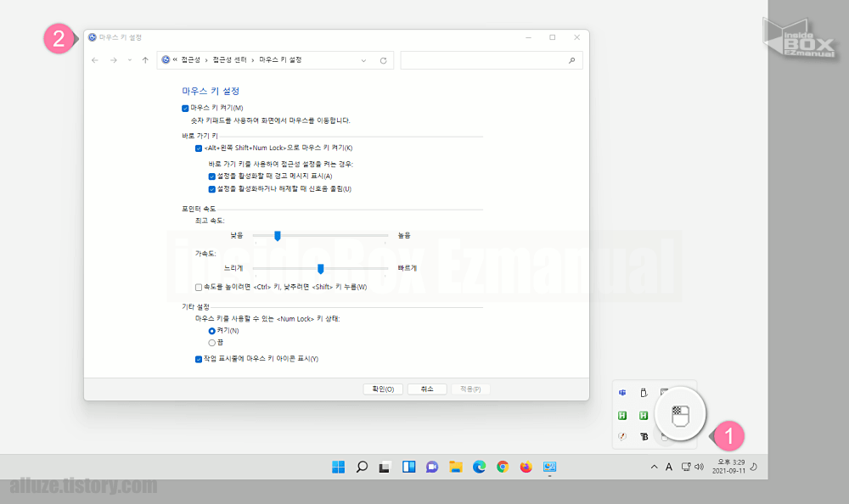Screen dimensions: 849x504
Task: Open the network status icon
Action: (x=686, y=467)
